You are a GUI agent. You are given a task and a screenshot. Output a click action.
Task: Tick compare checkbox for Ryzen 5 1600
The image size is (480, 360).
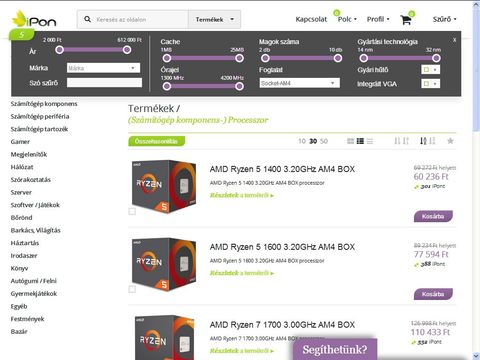(x=132, y=289)
